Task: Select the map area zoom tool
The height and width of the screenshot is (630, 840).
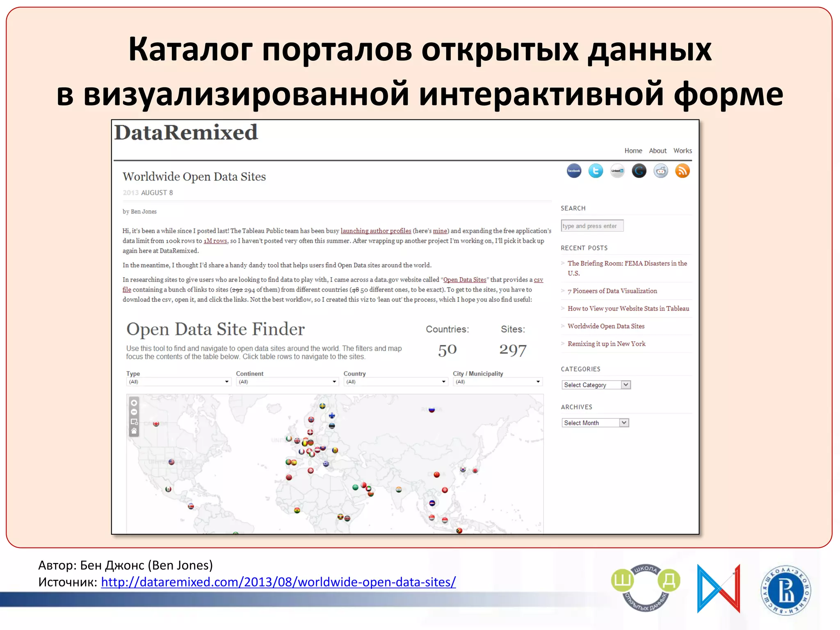Action: pos(134,422)
